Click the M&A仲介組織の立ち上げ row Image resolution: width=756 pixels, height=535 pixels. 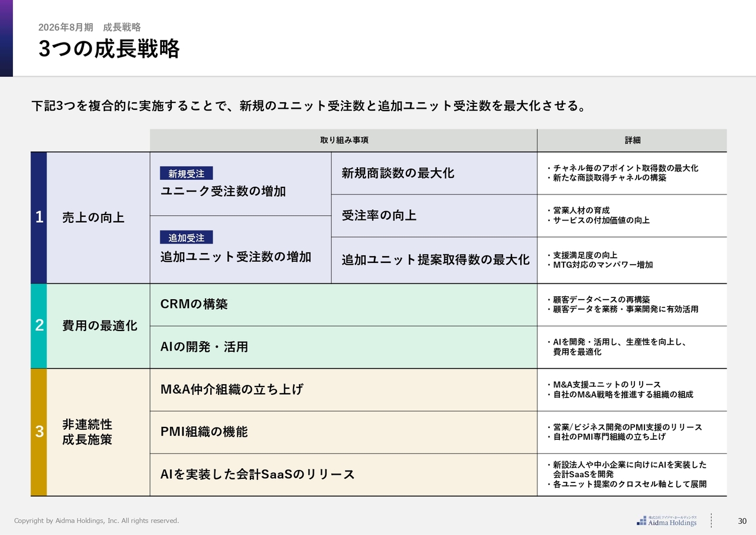pyautogui.click(x=343, y=390)
